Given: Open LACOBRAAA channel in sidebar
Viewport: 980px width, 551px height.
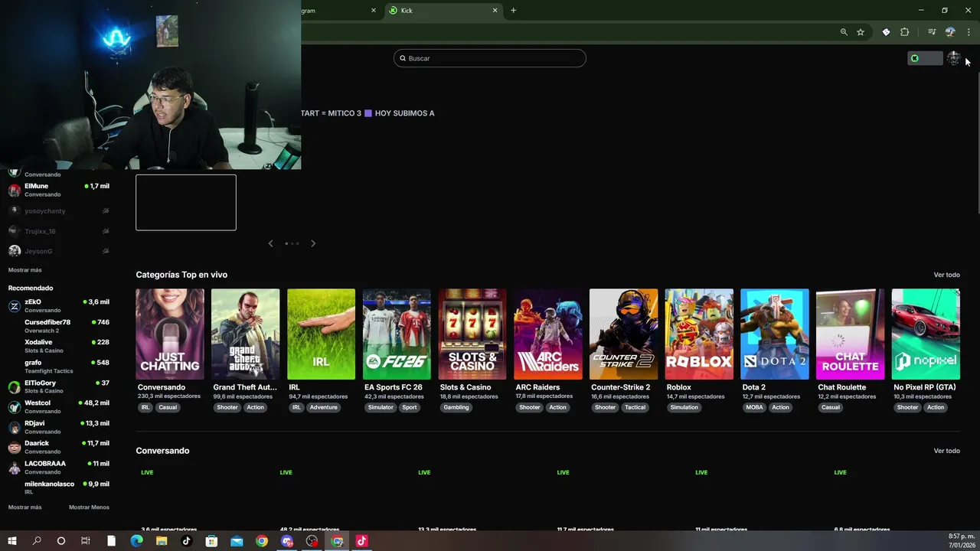Looking at the screenshot, I should coord(59,467).
